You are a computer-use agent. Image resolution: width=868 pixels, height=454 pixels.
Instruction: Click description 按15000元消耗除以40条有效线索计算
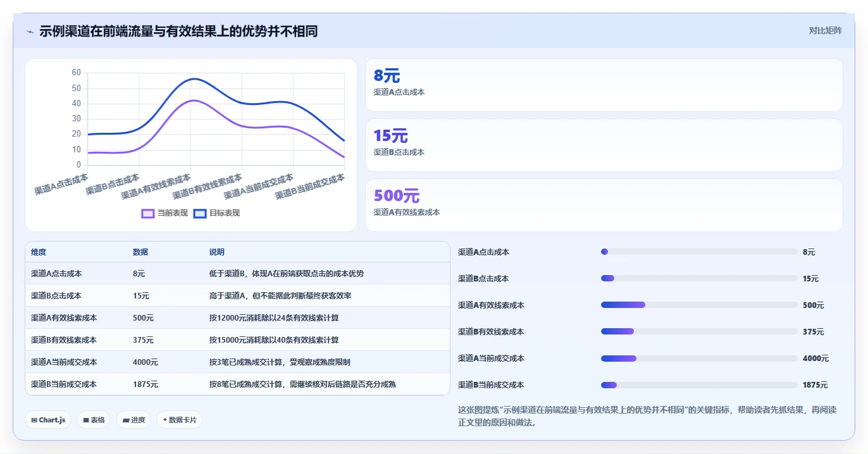coord(274,340)
